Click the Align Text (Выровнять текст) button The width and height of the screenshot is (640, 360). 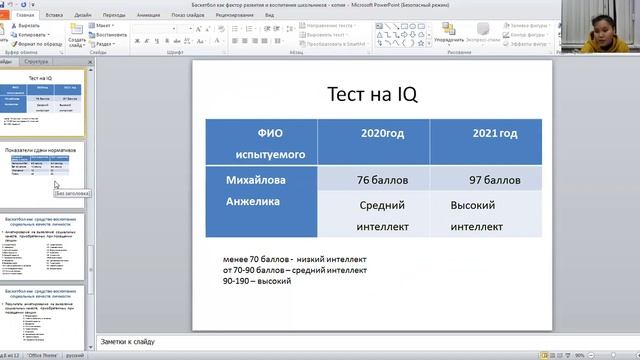pos(323,35)
